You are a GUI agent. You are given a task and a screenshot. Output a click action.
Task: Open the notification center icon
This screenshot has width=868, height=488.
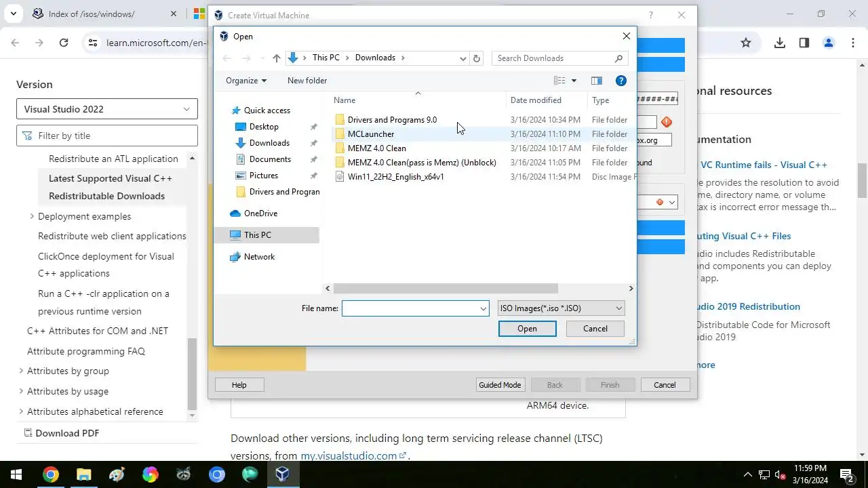point(847,474)
